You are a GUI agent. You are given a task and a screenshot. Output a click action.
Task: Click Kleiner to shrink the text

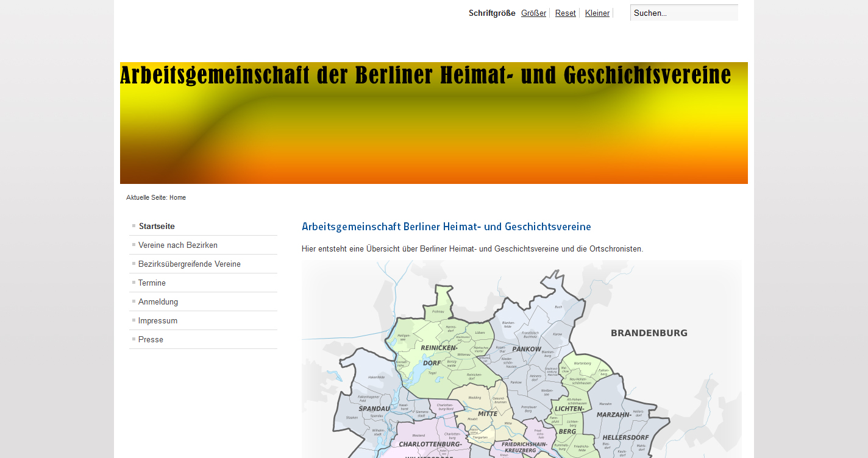597,13
